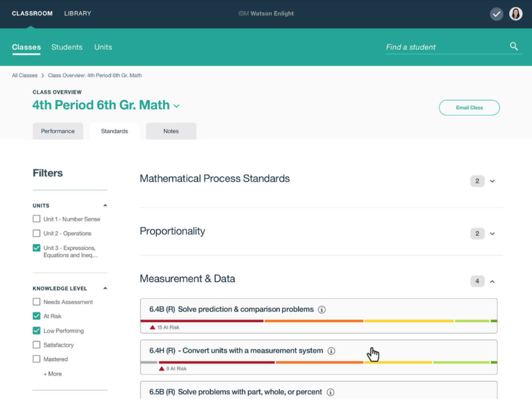The image size is (532, 411).
Task: Click the IBM Watson Enlight title
Action: coord(266,14)
